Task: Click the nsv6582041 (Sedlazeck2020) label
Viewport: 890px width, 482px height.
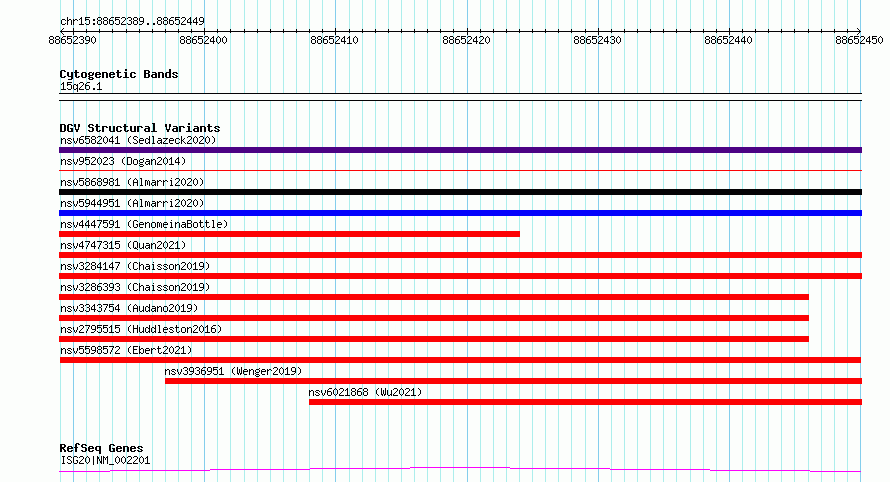Action: 138,140
